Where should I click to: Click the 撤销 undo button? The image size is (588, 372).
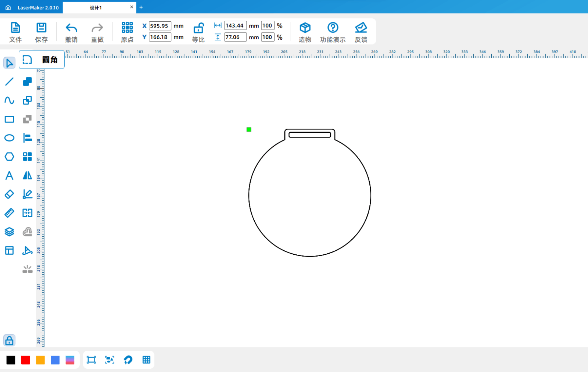[71, 32]
